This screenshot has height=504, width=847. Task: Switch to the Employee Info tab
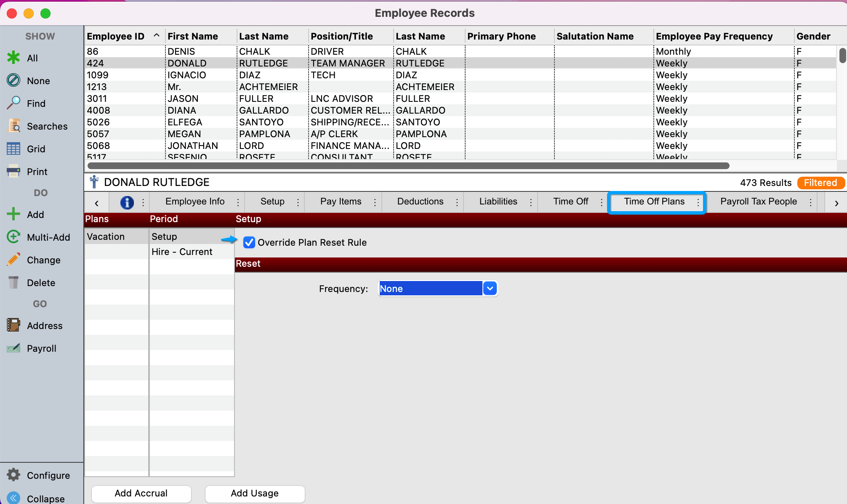[195, 202]
